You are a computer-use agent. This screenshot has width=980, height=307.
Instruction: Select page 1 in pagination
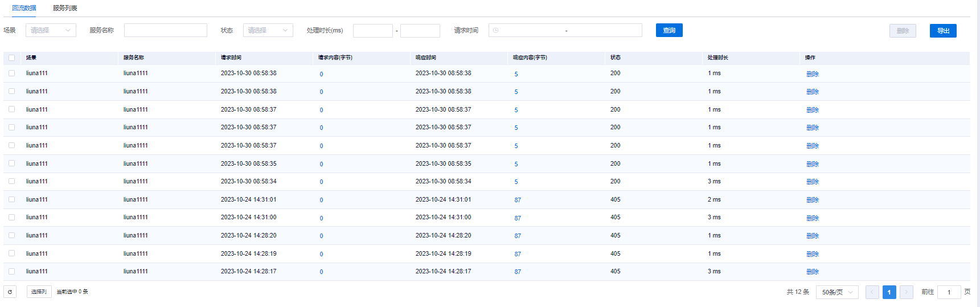(888, 292)
